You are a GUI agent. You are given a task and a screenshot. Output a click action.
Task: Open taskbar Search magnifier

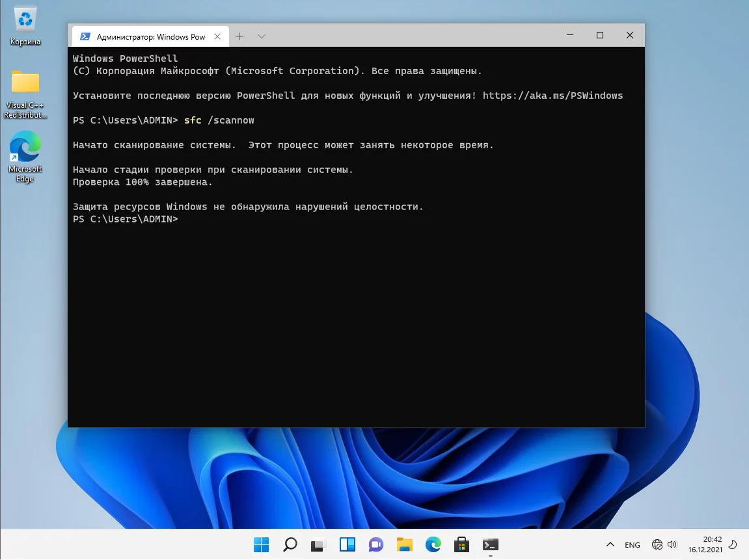tap(290, 544)
